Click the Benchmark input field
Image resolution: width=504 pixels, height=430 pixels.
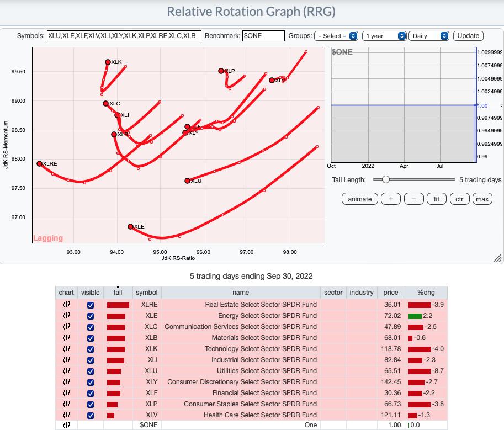click(263, 36)
